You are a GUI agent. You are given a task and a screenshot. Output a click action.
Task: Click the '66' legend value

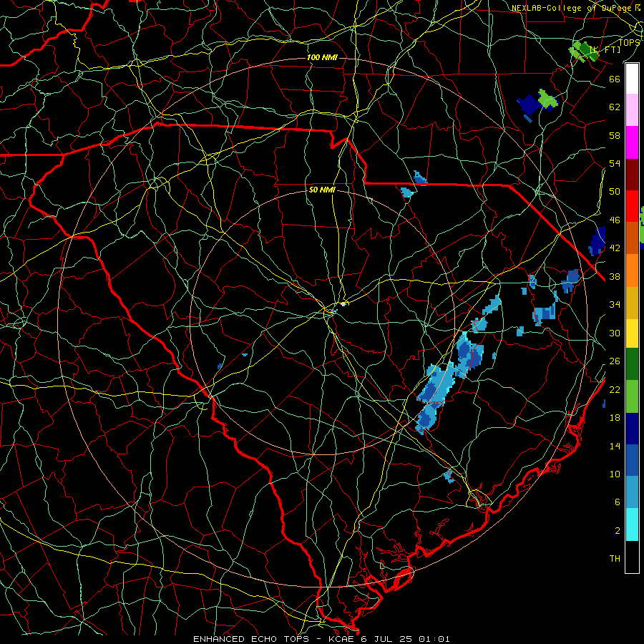(x=615, y=79)
